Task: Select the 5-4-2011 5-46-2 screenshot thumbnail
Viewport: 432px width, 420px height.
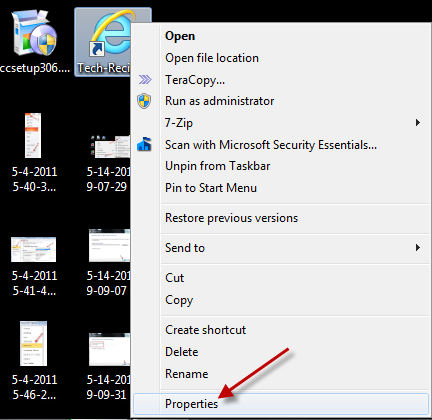Action: (x=33, y=343)
